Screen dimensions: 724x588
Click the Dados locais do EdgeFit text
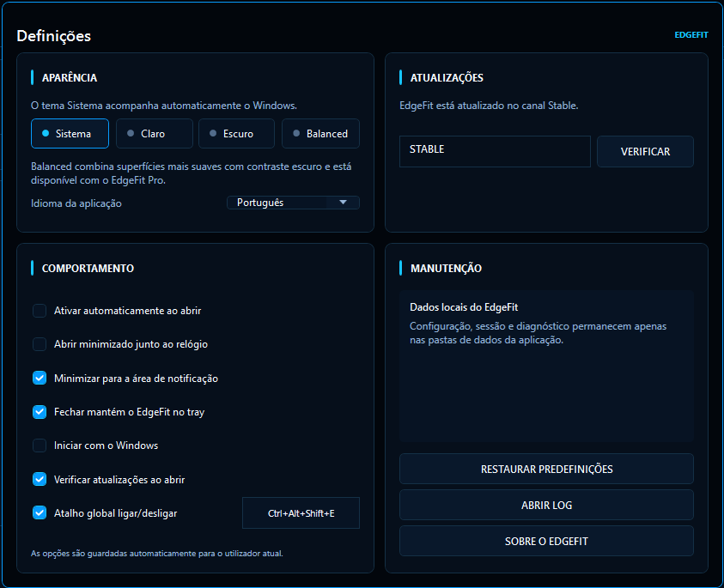(x=464, y=307)
